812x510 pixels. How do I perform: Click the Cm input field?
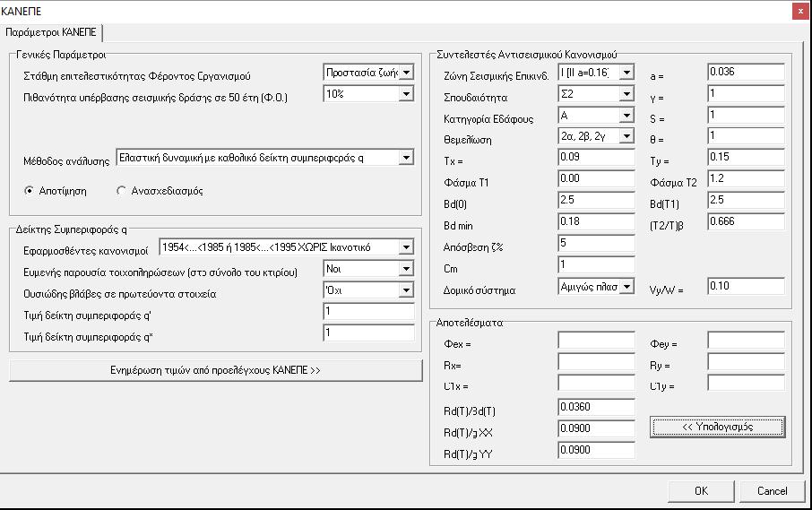click(x=596, y=264)
